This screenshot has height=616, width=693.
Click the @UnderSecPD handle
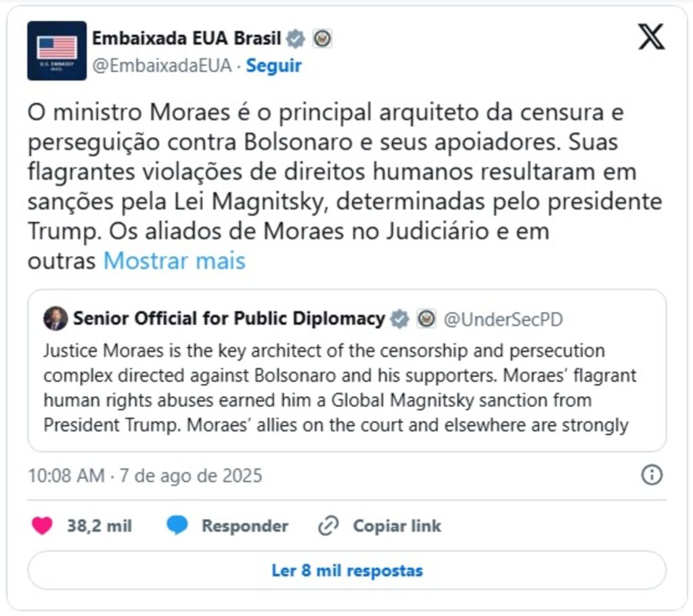point(503,319)
